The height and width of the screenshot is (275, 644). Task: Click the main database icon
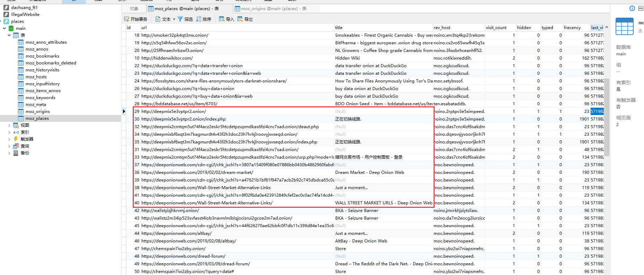(11, 28)
